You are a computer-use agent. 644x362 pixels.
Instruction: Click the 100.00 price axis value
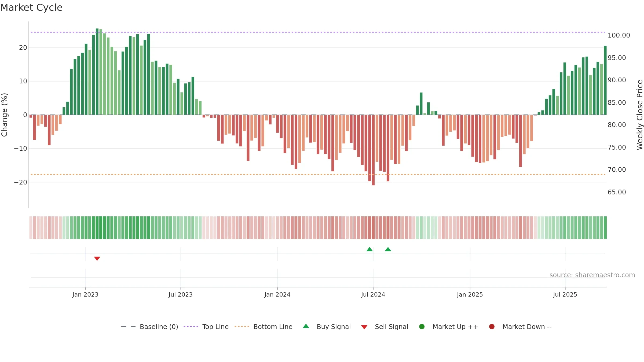coord(619,35)
